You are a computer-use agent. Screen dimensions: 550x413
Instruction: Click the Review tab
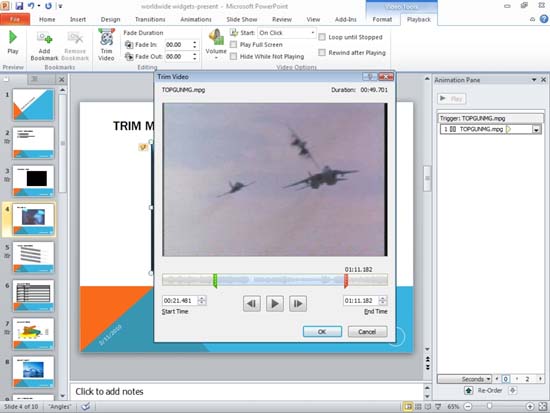[x=282, y=19]
